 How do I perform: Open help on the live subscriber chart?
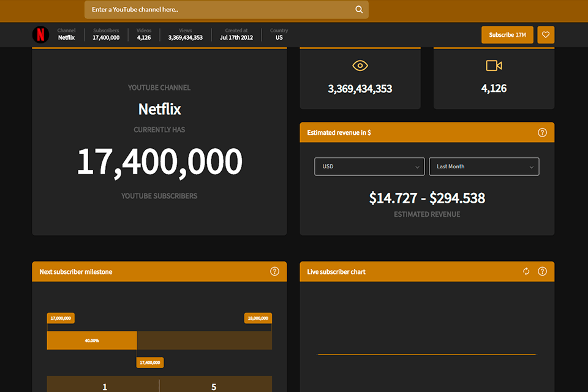coord(542,271)
